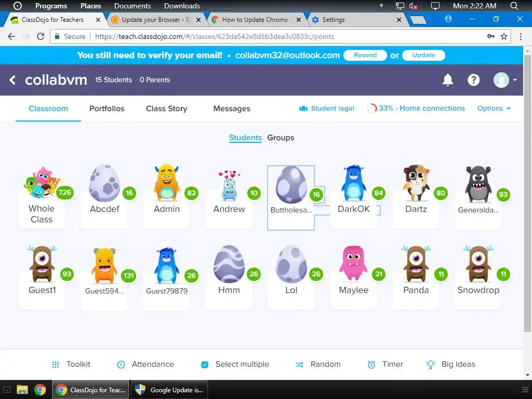Open 33% Home connections link
The image size is (532, 399).
422,109
